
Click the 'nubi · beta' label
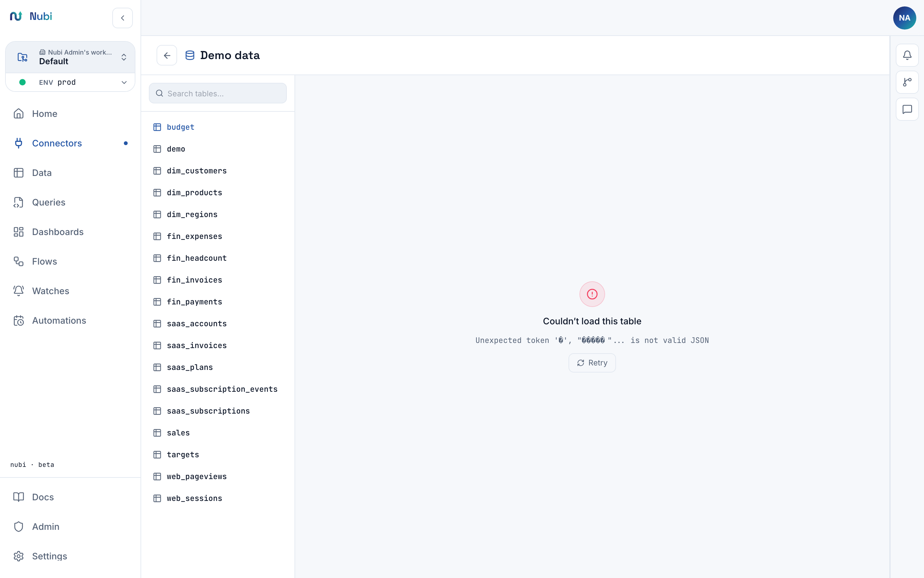point(32,464)
